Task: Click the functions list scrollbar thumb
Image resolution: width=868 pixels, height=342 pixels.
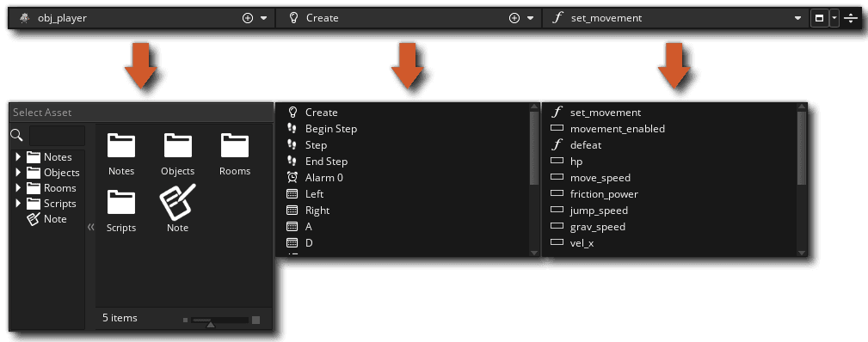Action: pos(802,148)
